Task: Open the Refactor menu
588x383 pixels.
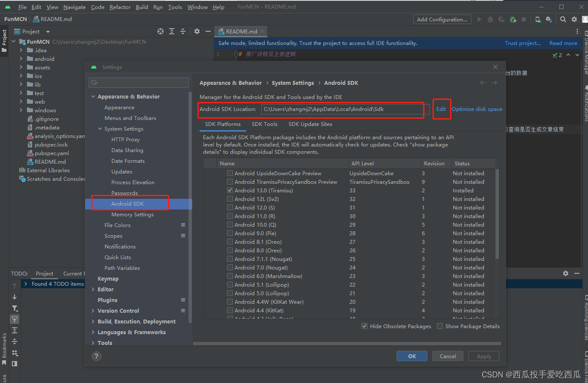Action: tap(120, 7)
